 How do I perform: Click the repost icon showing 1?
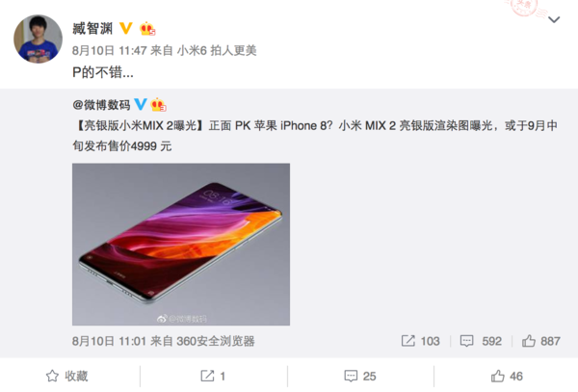tap(213, 377)
